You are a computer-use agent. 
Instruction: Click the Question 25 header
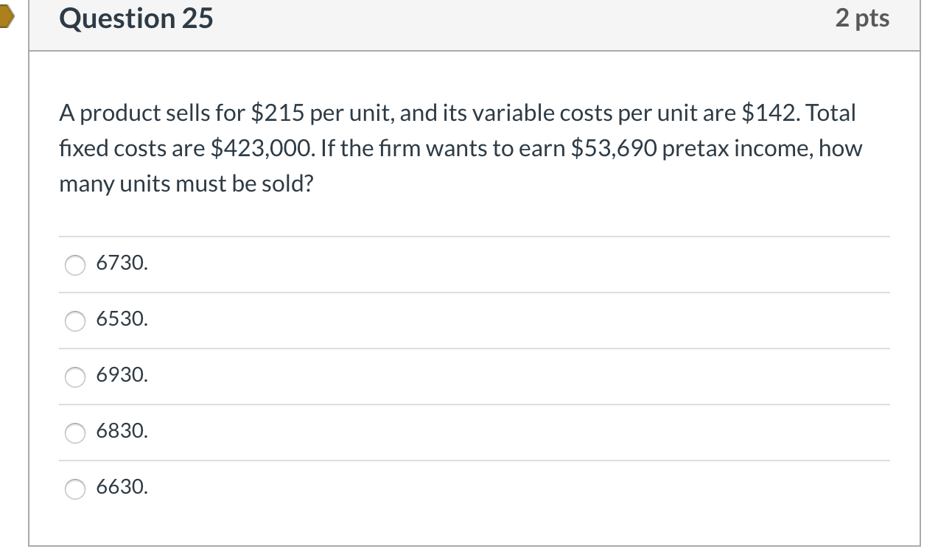coord(136,19)
